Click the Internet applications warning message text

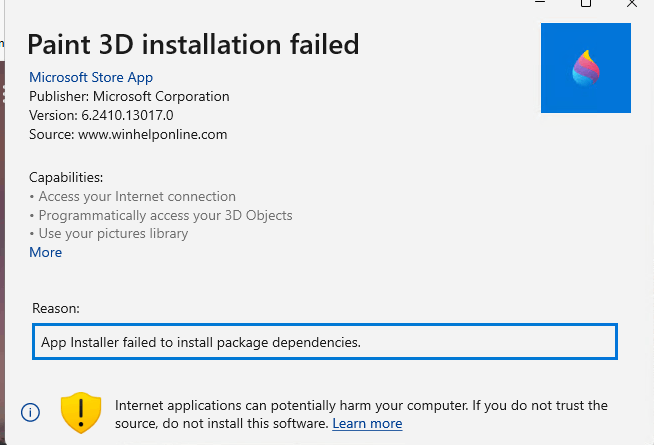pyautogui.click(x=361, y=406)
